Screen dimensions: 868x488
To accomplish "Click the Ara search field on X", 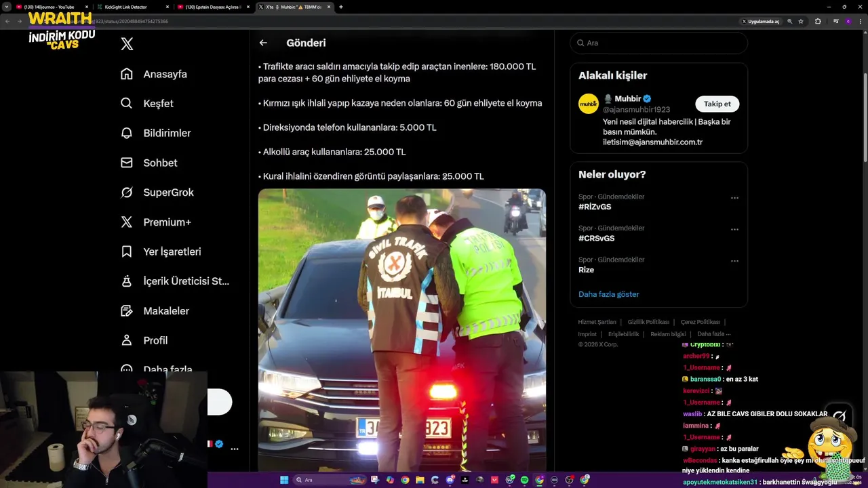I will click(x=658, y=43).
